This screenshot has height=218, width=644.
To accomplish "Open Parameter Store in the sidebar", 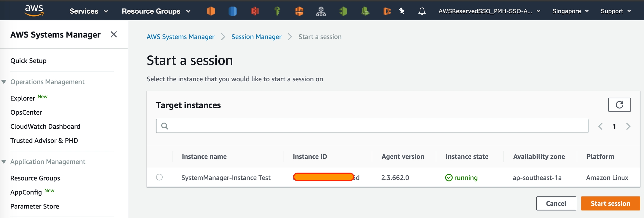I will pyautogui.click(x=35, y=206).
